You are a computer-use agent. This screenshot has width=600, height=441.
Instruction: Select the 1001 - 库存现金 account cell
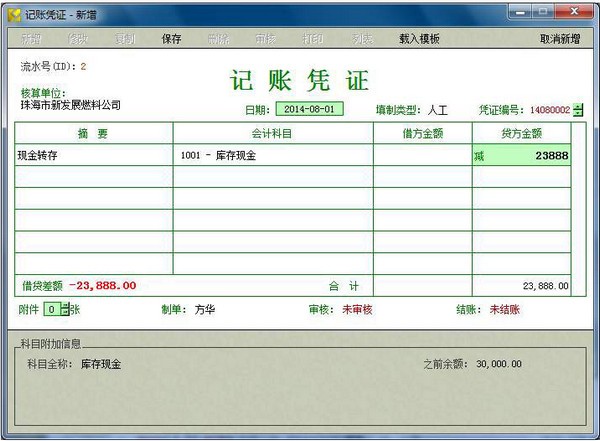click(273, 156)
